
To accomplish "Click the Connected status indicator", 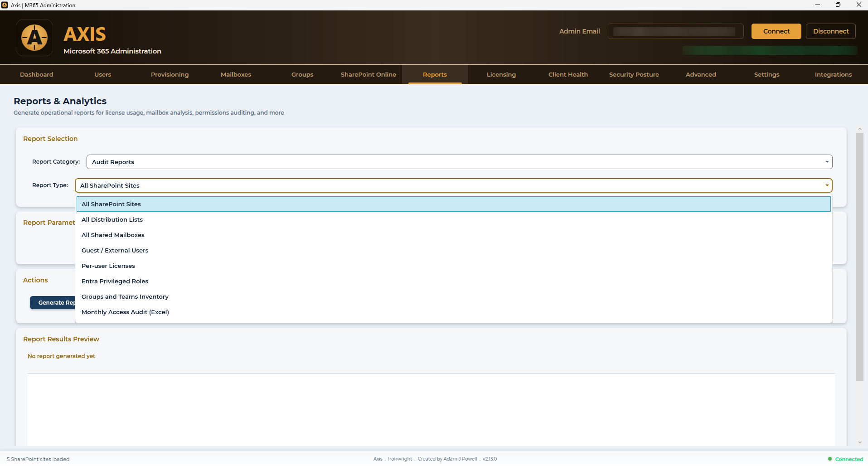I will click(x=845, y=459).
